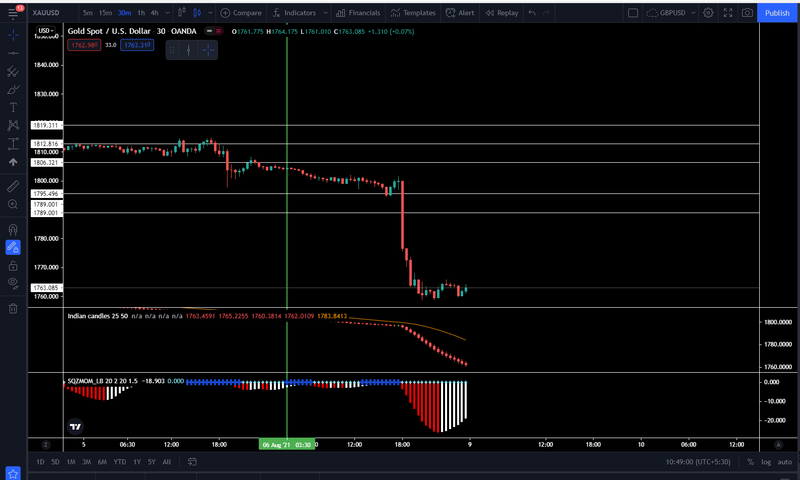800x480 pixels.
Task: Switch to 4h timeframe
Action: (x=155, y=13)
